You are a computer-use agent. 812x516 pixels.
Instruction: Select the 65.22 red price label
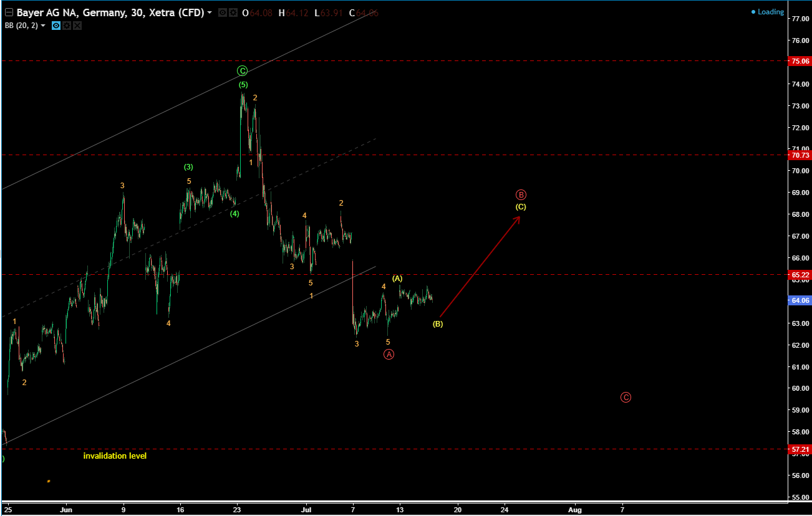pos(800,275)
